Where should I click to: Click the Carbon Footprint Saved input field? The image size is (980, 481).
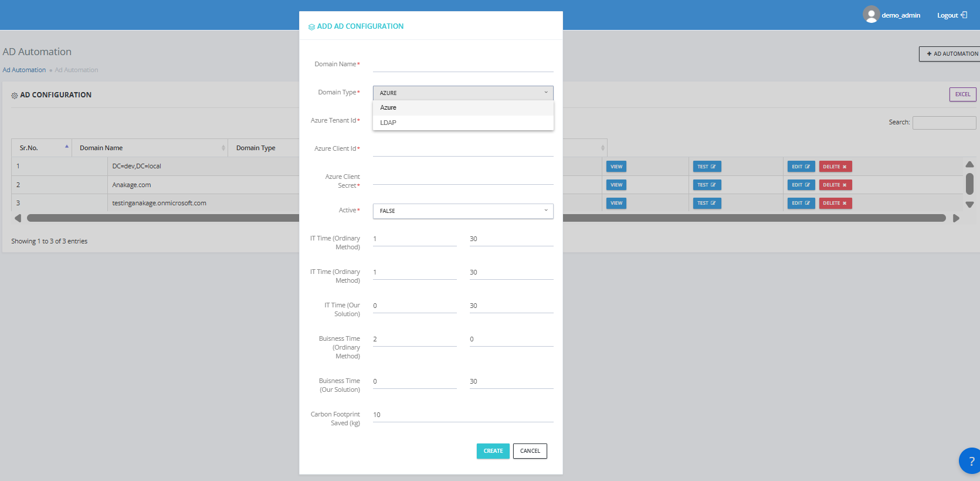(463, 415)
